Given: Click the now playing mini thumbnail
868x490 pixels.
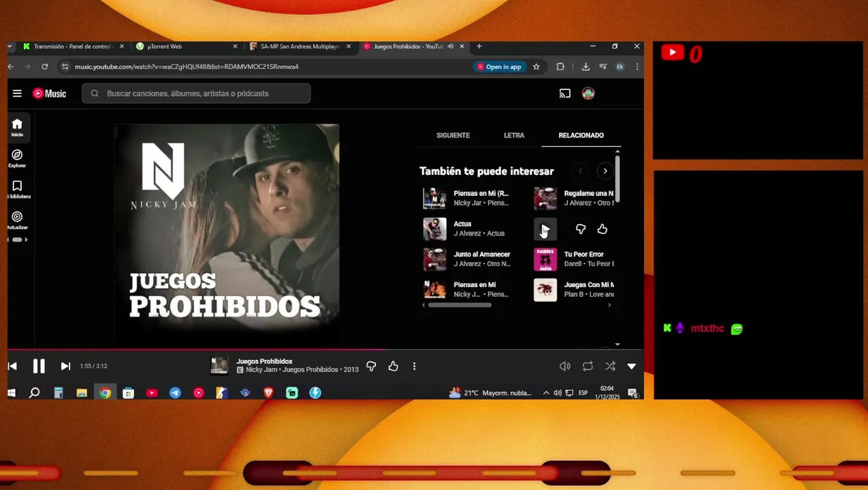Looking at the screenshot, I should 219,366.
